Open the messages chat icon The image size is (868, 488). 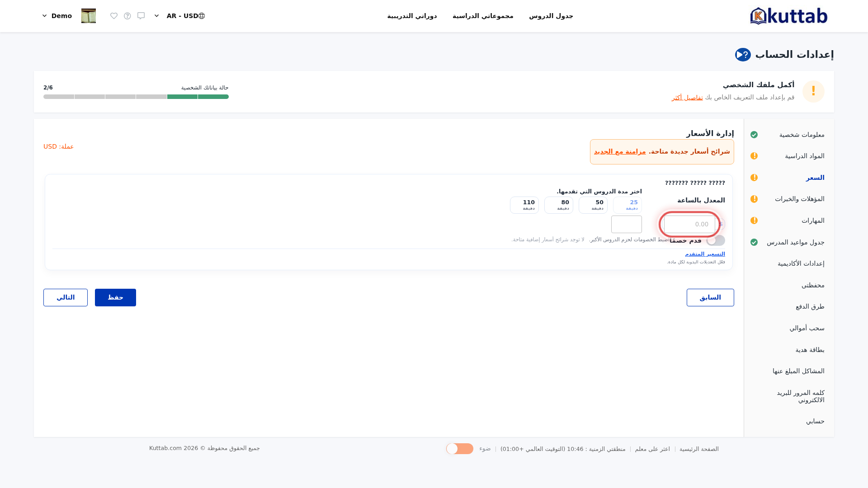[141, 16]
